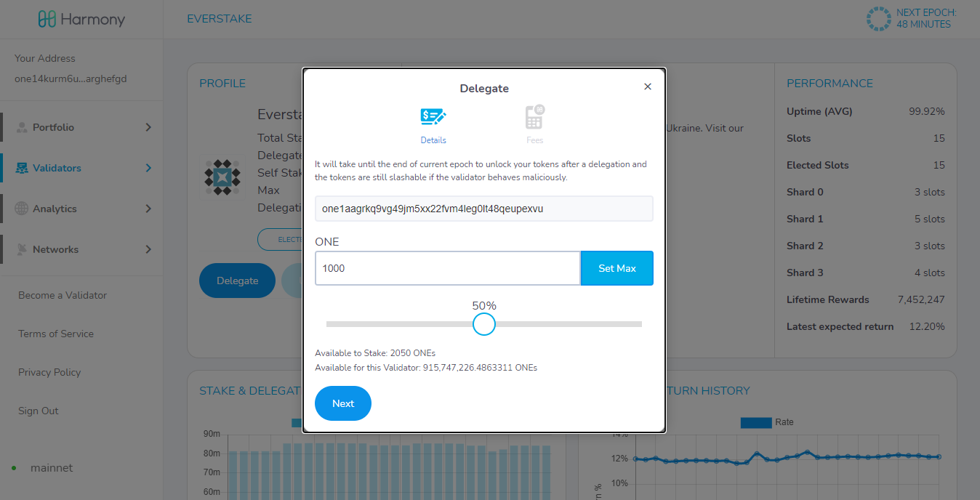The height and width of the screenshot is (500, 980).
Task: Click the Set Max button
Action: click(616, 268)
